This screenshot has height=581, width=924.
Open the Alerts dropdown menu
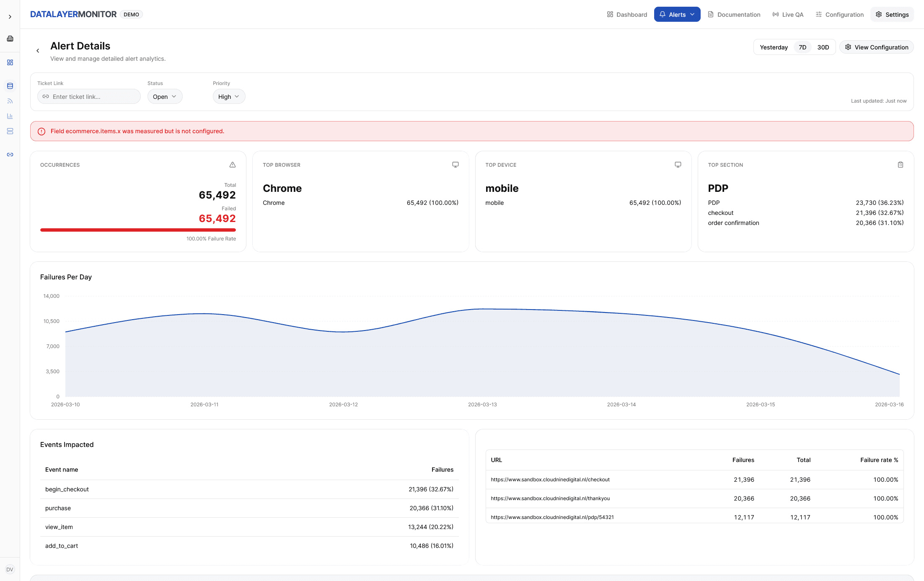click(x=677, y=14)
